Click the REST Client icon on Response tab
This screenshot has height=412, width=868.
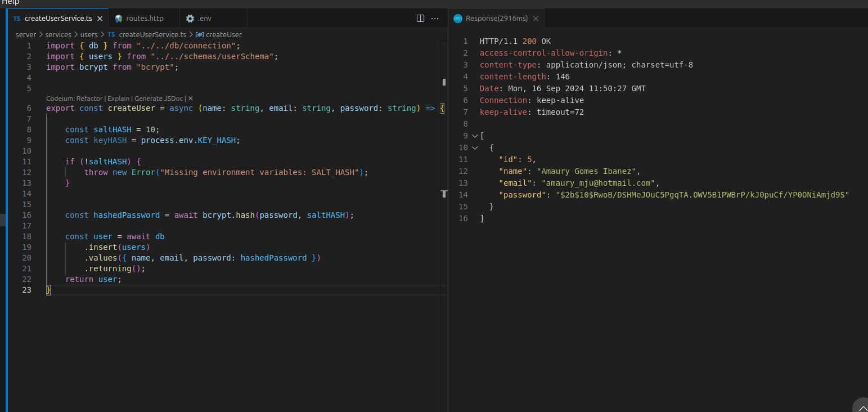pos(458,19)
